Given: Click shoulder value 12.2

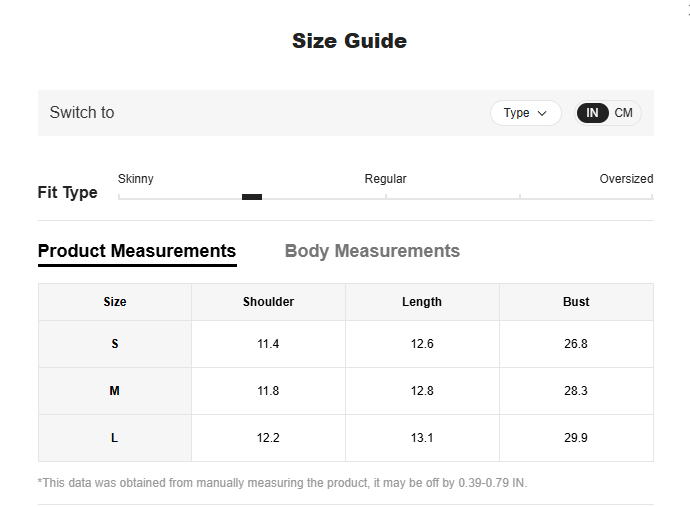Looking at the screenshot, I should (x=268, y=438).
